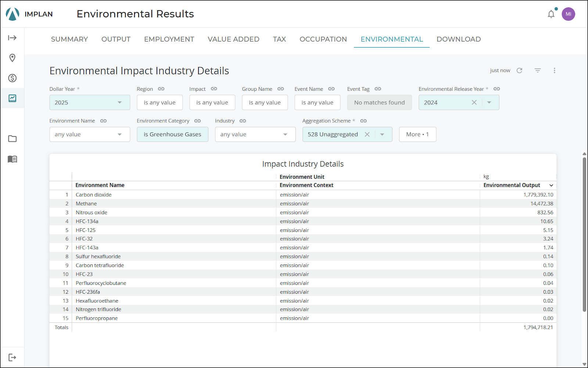Open the dollar-sign icon in the sidebar
The width and height of the screenshot is (588, 368).
(x=12, y=78)
